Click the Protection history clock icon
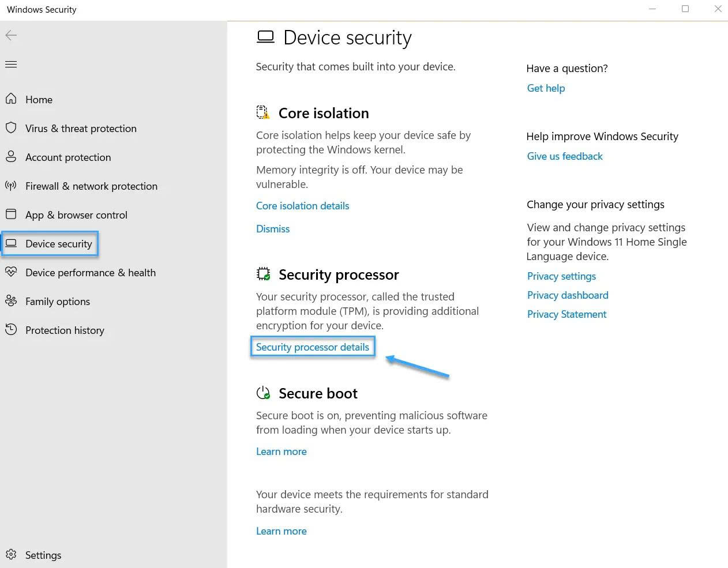This screenshot has width=728, height=568. click(11, 330)
